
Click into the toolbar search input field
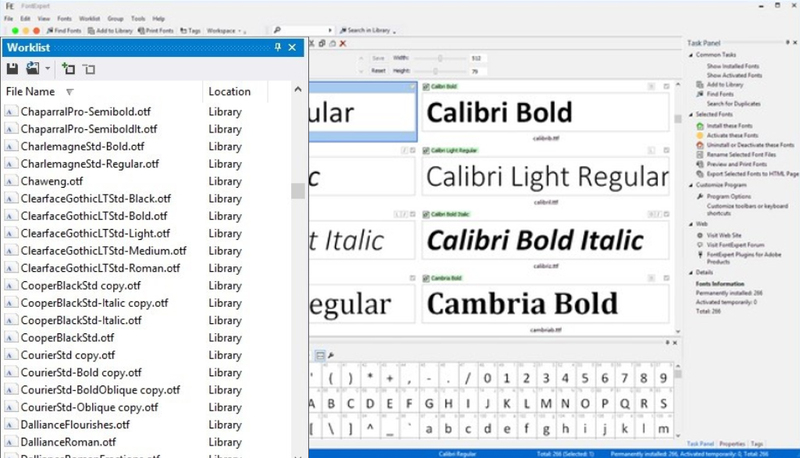tap(304, 30)
